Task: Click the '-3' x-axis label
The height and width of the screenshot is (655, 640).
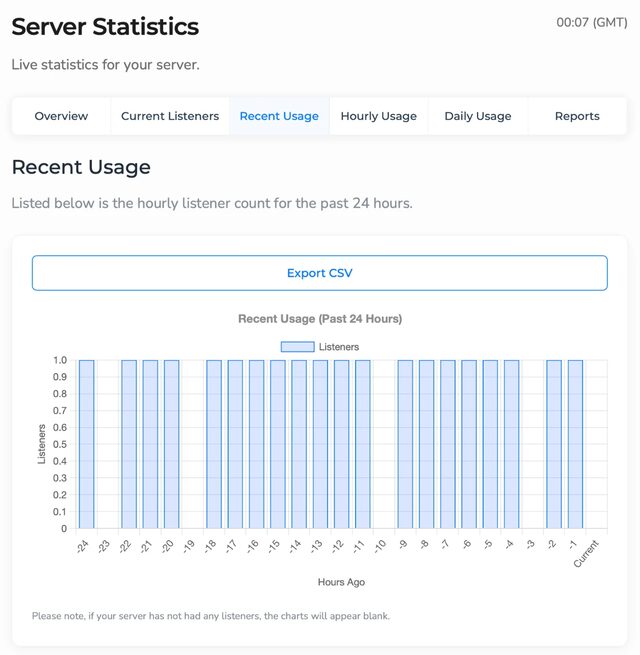Action: 530,545
